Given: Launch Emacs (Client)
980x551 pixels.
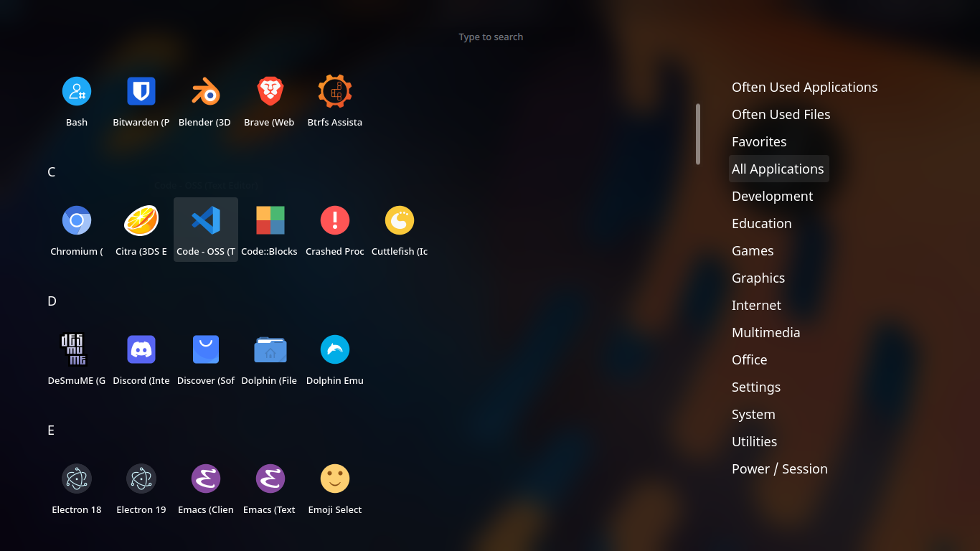Looking at the screenshot, I should tap(206, 488).
